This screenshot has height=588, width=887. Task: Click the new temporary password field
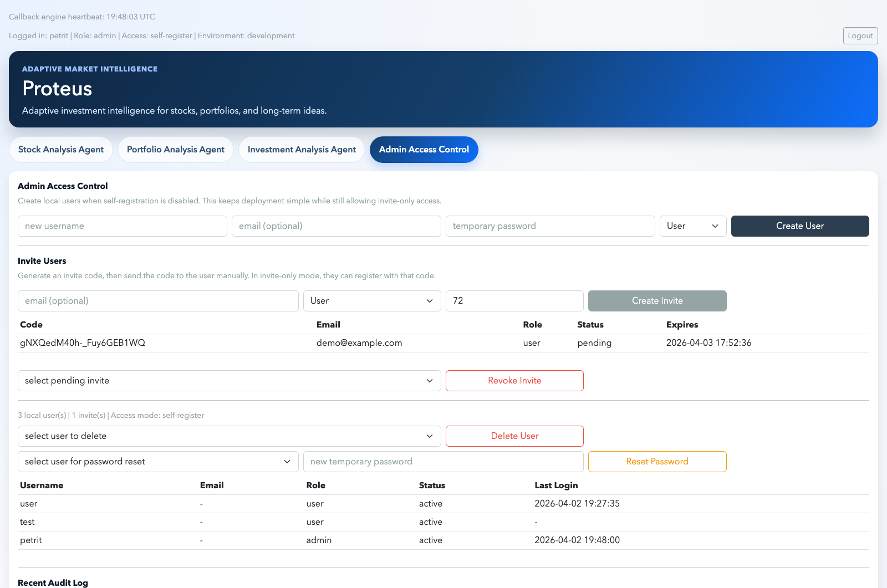coord(443,461)
